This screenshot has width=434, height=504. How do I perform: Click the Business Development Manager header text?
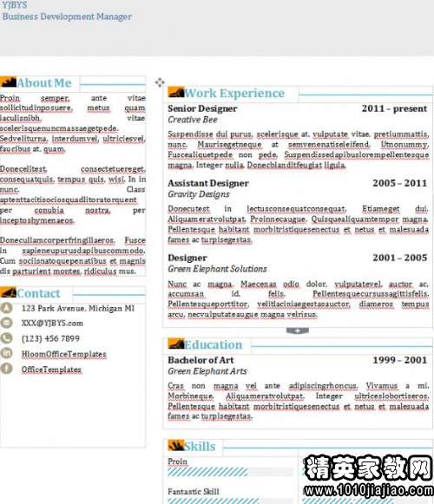click(x=67, y=16)
